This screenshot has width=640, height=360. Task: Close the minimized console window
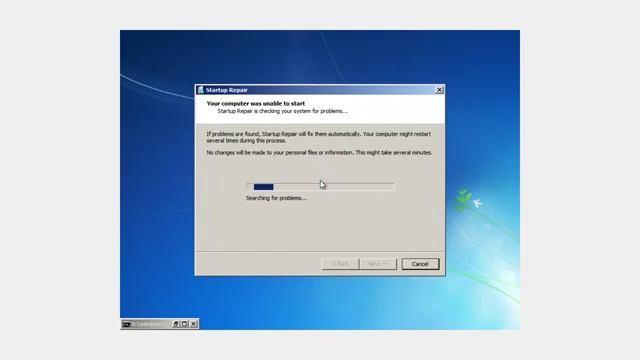(x=193, y=324)
